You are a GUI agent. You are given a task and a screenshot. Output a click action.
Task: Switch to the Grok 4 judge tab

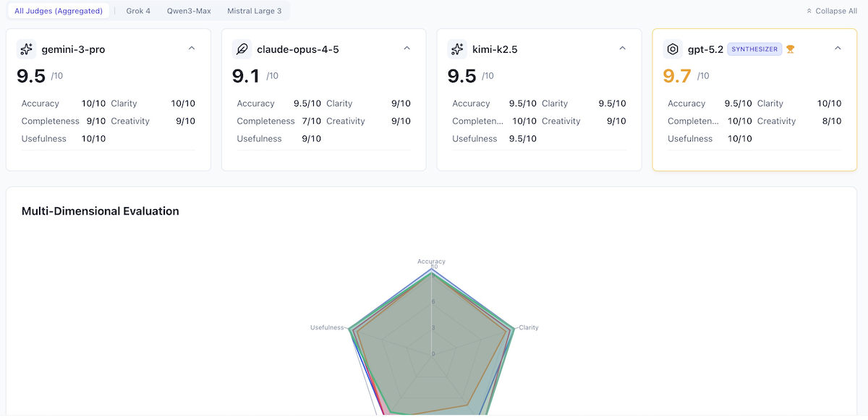[138, 11]
